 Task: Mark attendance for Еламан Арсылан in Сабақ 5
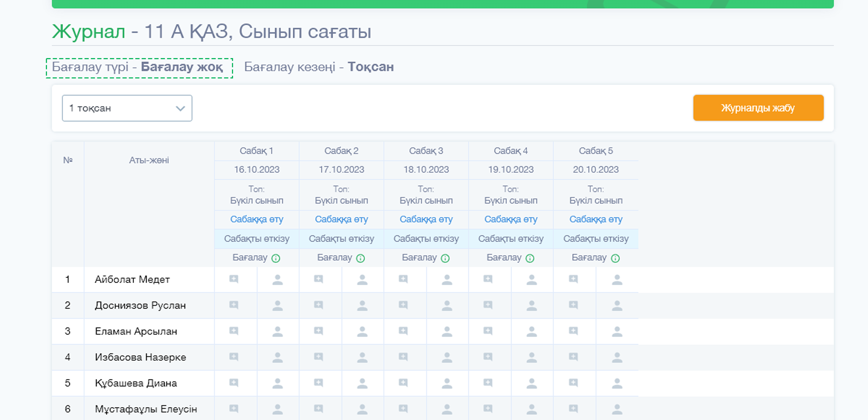[x=617, y=331]
